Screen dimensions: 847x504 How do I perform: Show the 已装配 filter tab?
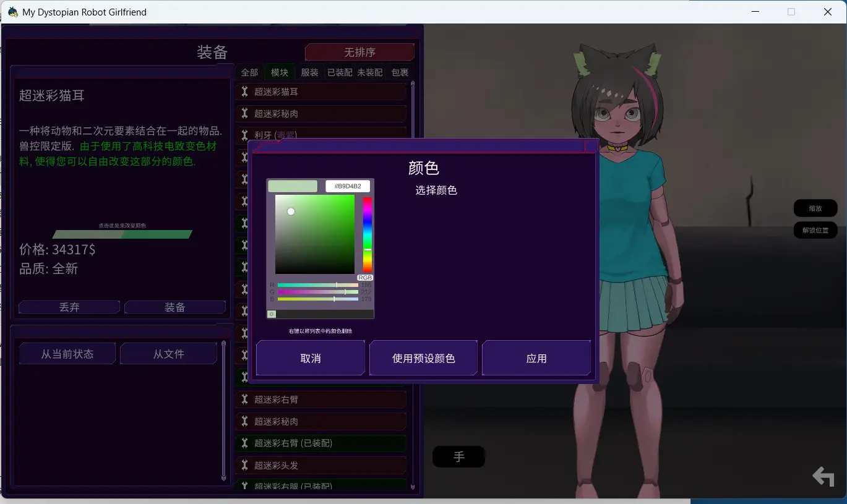point(340,72)
